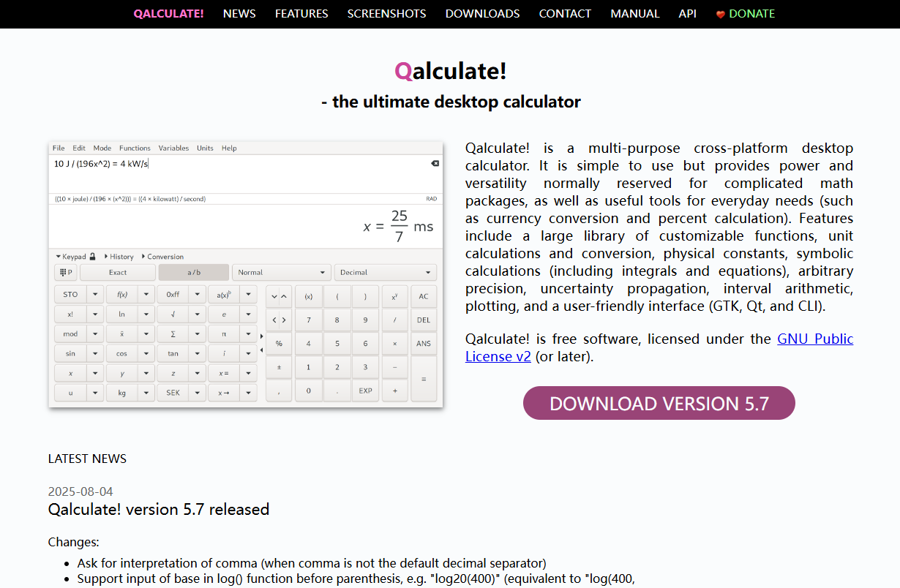Image resolution: width=900 pixels, height=588 pixels.
Task: Click the Euler's number e key
Action: [224, 314]
